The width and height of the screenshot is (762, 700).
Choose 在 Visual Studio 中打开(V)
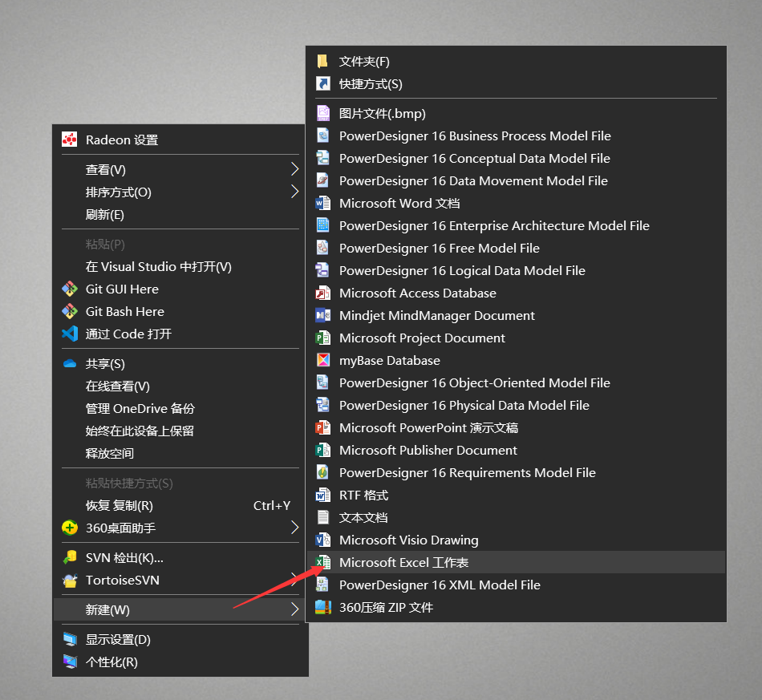[x=180, y=267]
